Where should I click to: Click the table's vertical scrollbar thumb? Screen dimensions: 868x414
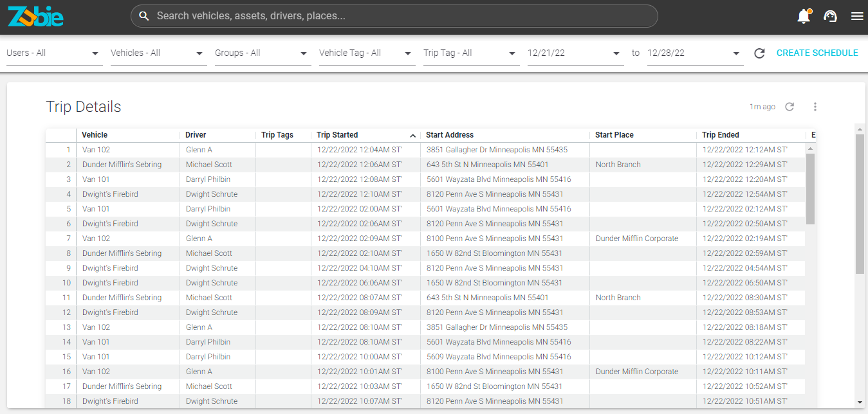(x=810, y=189)
